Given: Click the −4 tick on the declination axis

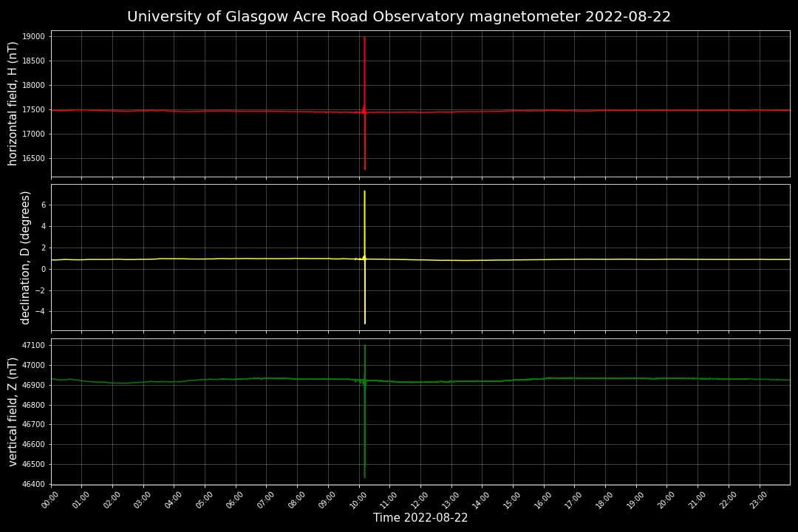Looking at the screenshot, I should pyautogui.click(x=40, y=312).
